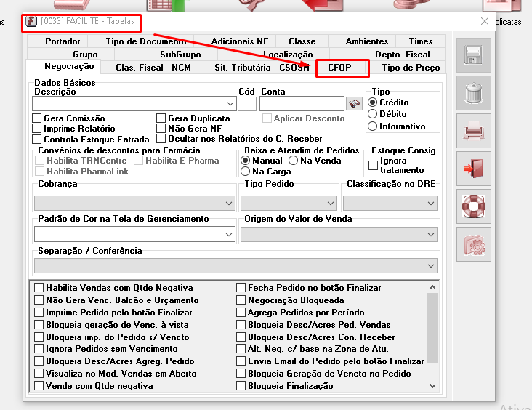Expand the Descrição dropdown
The height and width of the screenshot is (410, 532).
[x=229, y=104]
